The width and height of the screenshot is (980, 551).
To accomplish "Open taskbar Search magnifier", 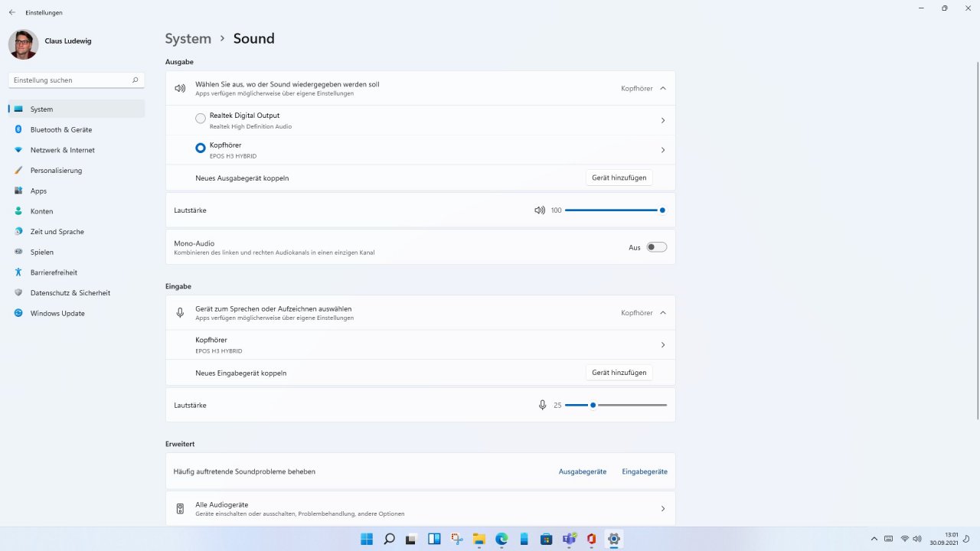I will 389,539.
